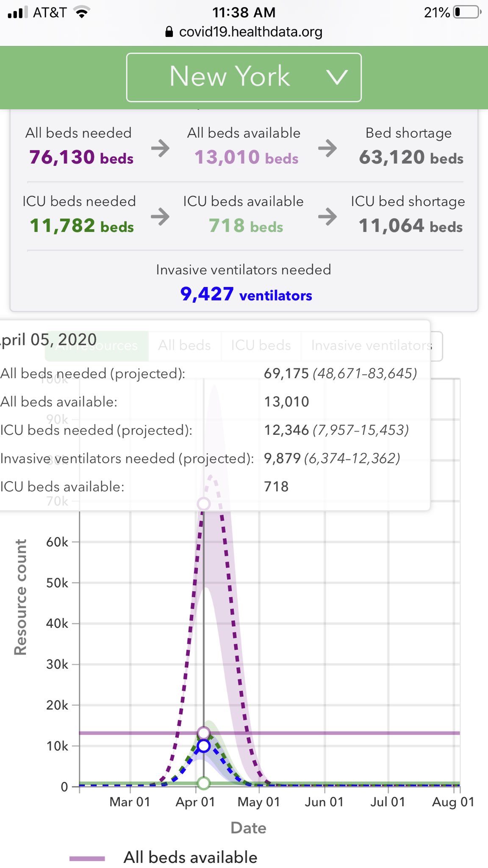Tap the 76,130 beds needed value

point(81,158)
